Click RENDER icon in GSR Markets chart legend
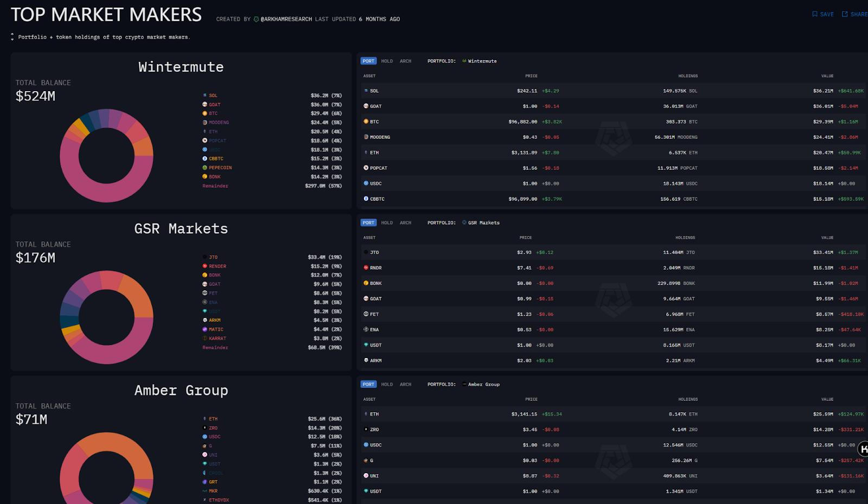The width and height of the screenshot is (868, 504). (205, 266)
